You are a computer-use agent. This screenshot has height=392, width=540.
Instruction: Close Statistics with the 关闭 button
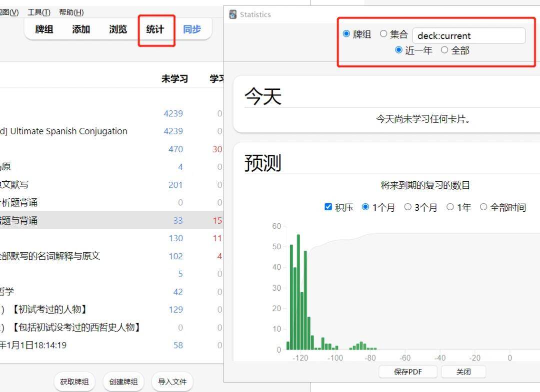point(463,372)
